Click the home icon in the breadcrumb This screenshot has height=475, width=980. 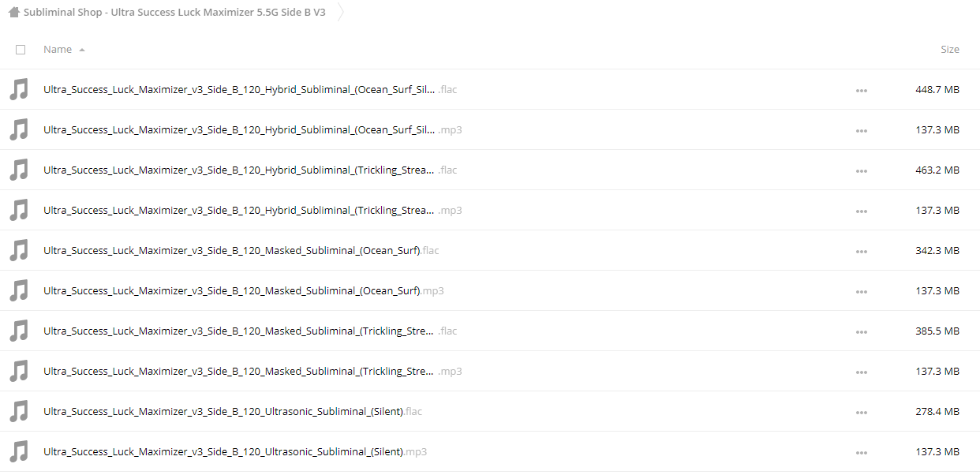13,13
